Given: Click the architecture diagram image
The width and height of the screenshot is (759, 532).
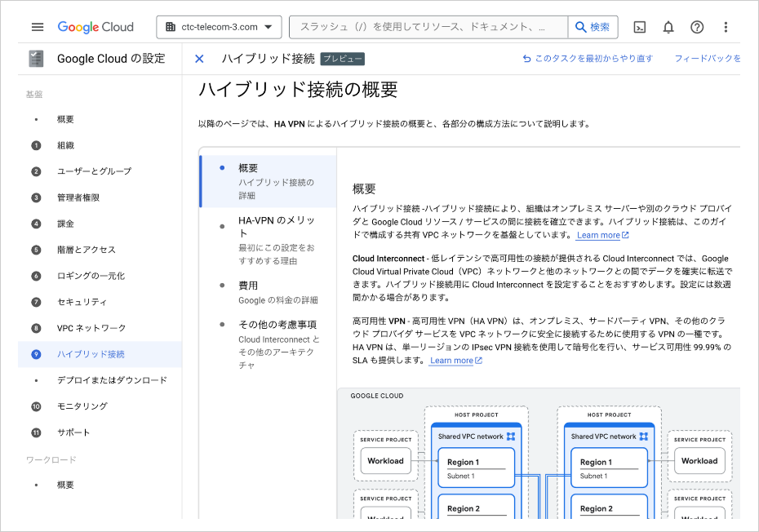Looking at the screenshot, I should [x=539, y=454].
